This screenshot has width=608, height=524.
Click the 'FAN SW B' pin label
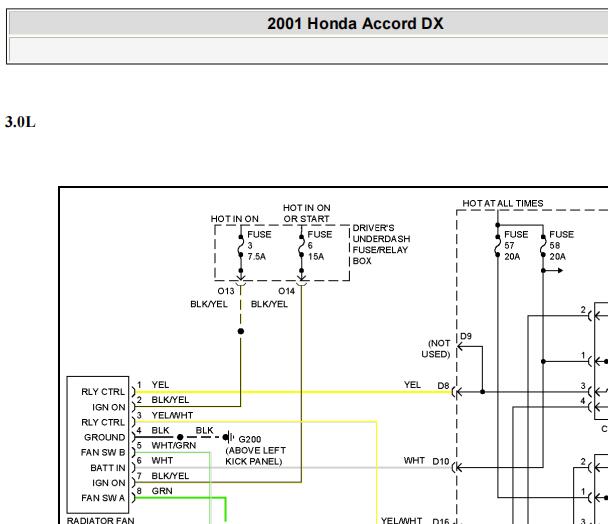pos(103,452)
